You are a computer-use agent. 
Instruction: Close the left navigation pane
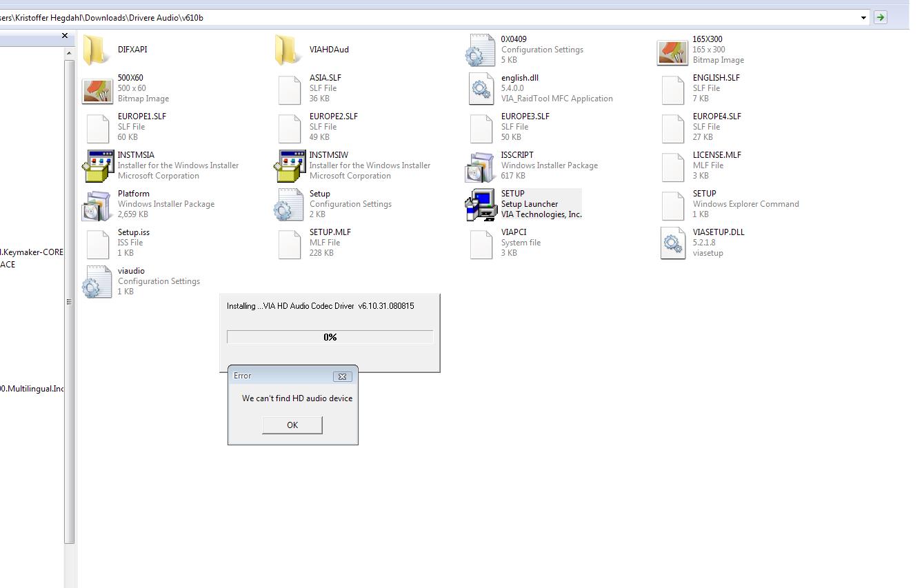65,36
